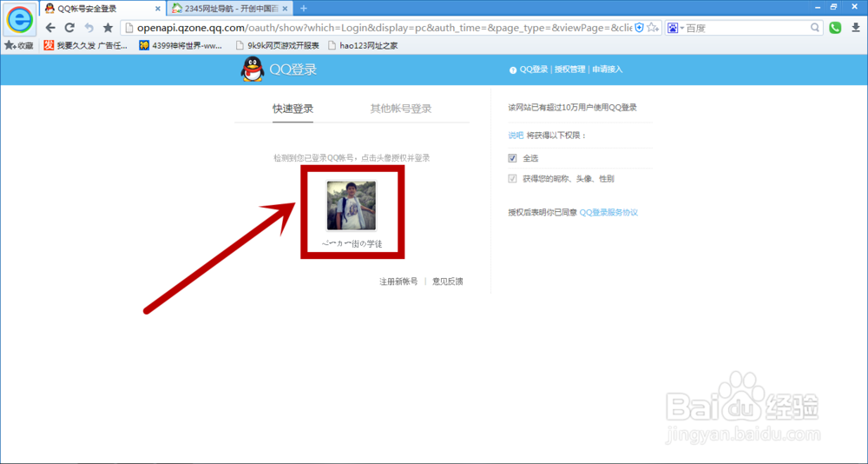Click the 检测到您已登录QQ帐号 hint text
The width and height of the screenshot is (868, 464).
point(352,158)
